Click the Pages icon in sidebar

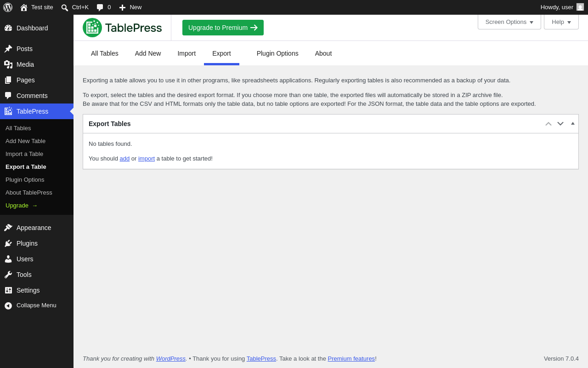pyautogui.click(x=8, y=80)
